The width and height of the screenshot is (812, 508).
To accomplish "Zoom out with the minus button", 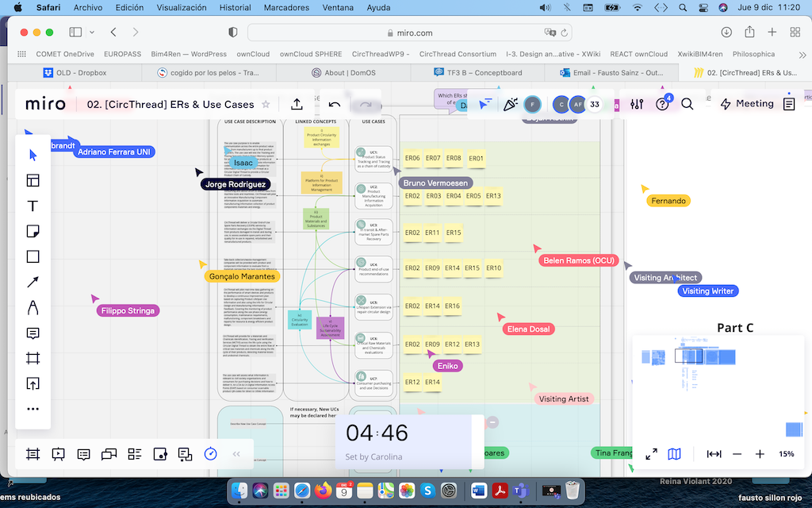I will pos(737,454).
